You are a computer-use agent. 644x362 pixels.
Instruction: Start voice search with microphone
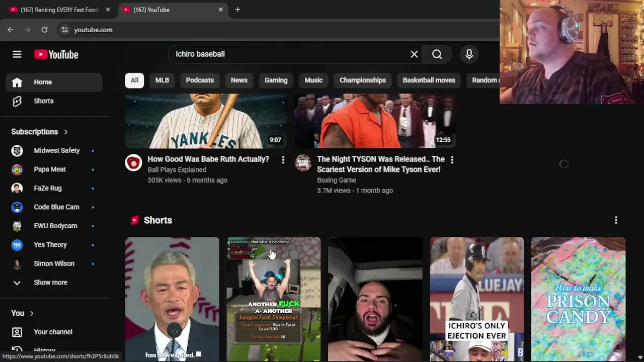pos(469,54)
